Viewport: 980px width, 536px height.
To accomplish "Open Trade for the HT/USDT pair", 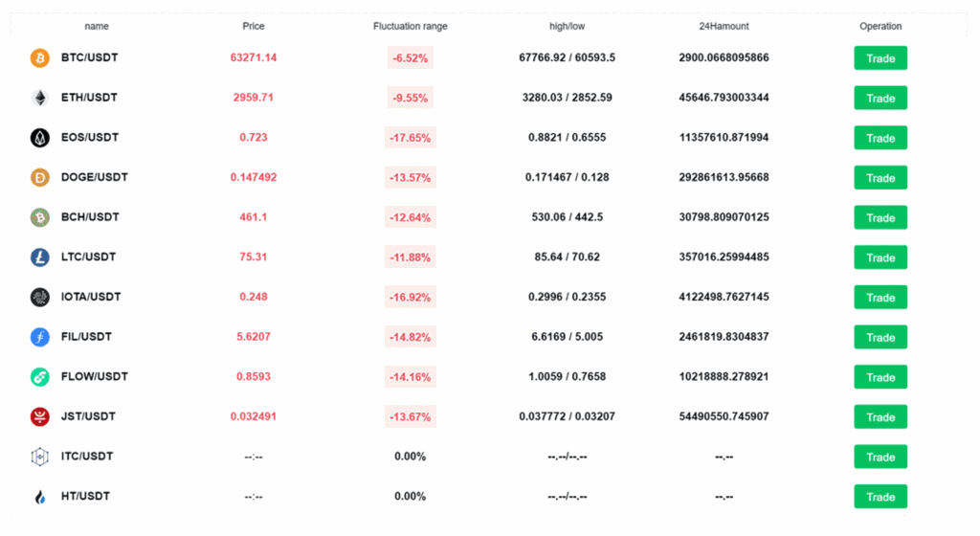I will tap(880, 497).
